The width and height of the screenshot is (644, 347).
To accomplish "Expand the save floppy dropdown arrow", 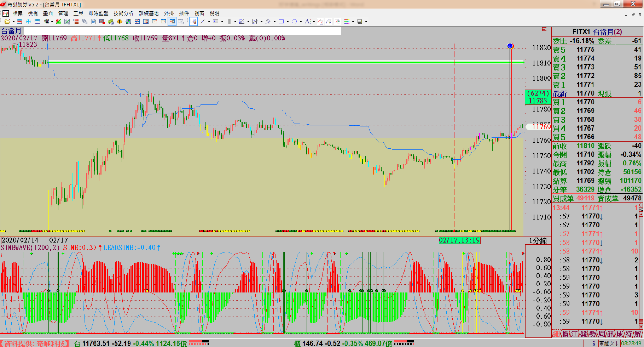I will coord(366,22).
